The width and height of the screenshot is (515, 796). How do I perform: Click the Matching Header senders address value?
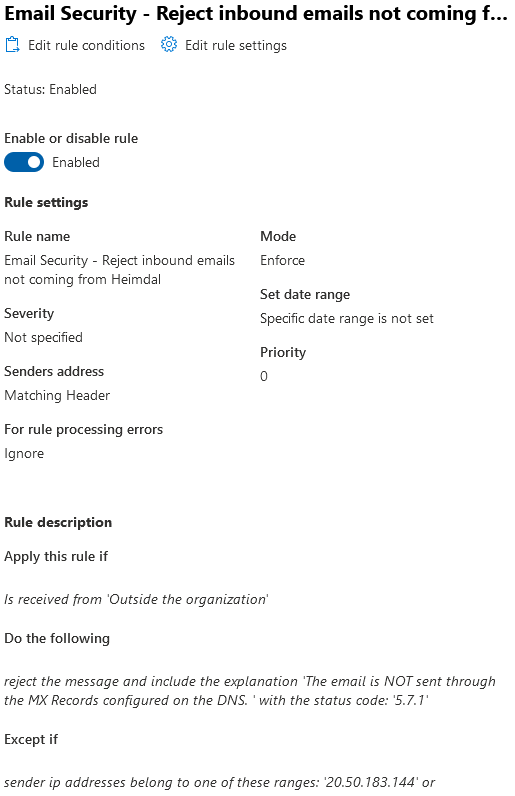(x=57, y=395)
